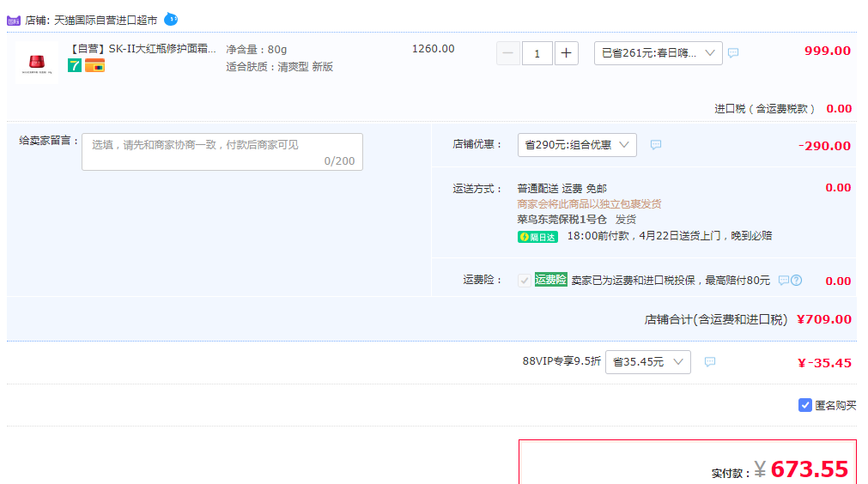Click the ¥-35.45 VIP discount amount

(x=824, y=363)
